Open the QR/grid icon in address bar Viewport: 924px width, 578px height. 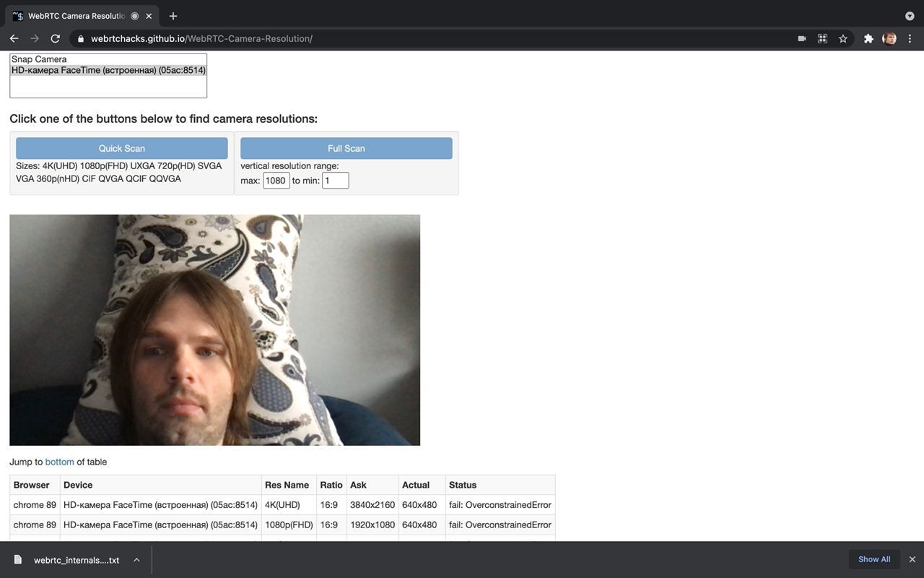click(x=822, y=38)
